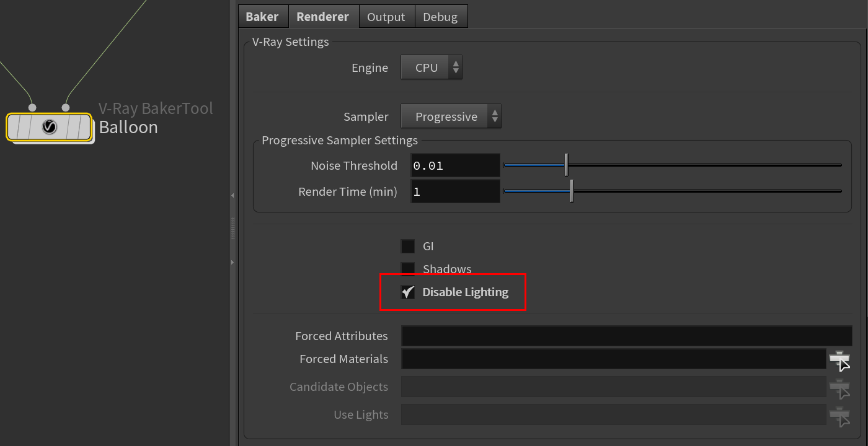Open the Sampler dropdown set to Progressive
This screenshot has width=868, height=446.
pos(451,117)
